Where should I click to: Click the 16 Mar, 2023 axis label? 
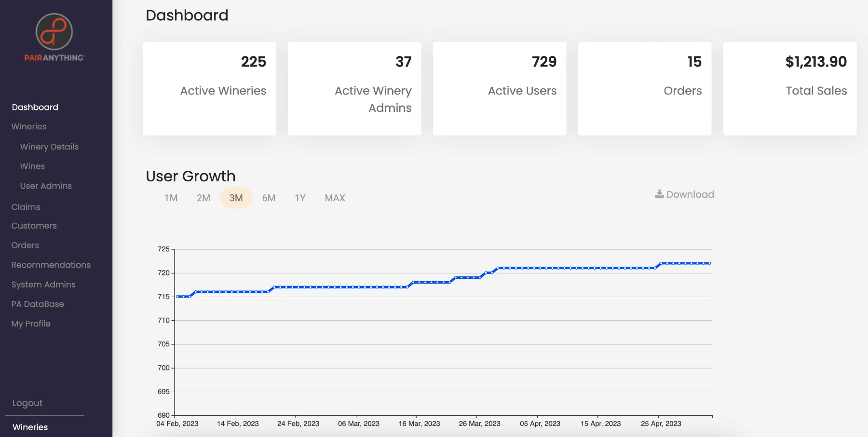(x=420, y=423)
